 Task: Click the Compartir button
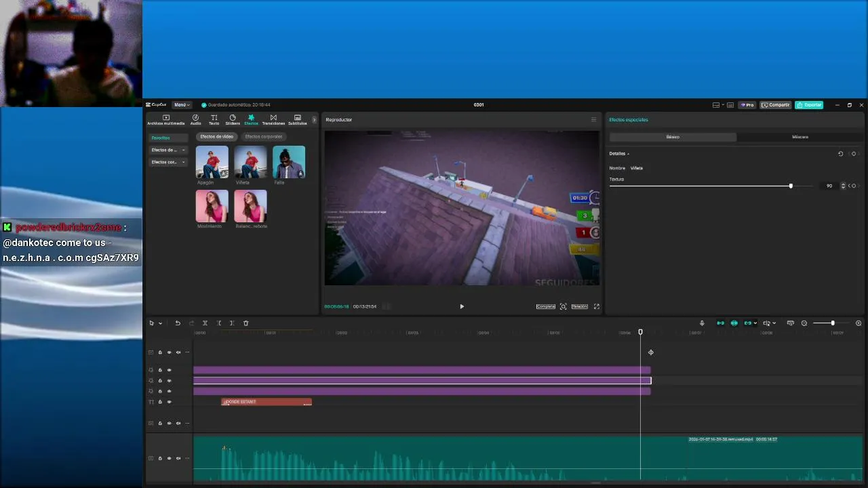click(x=776, y=105)
